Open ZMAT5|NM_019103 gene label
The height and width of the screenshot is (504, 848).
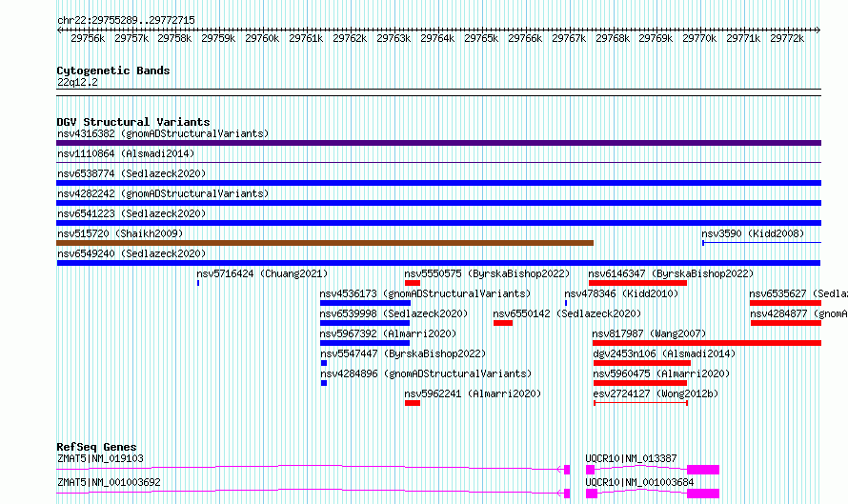[x=100, y=458]
